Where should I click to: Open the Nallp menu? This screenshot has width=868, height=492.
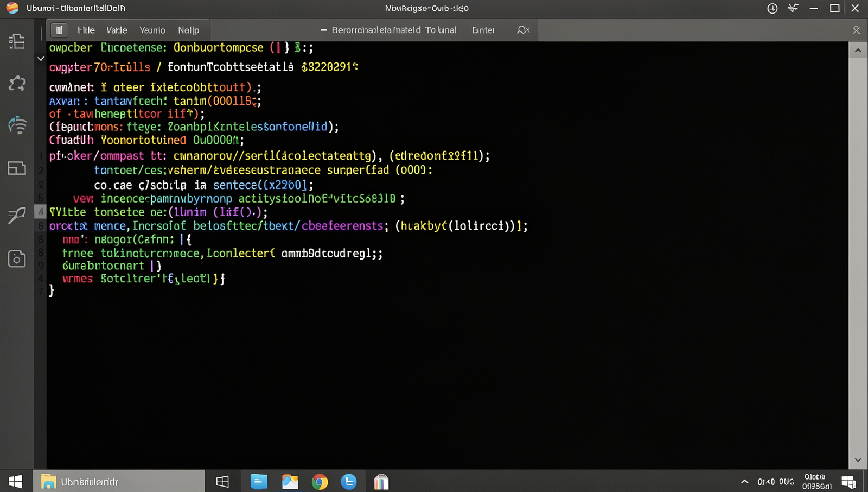189,30
